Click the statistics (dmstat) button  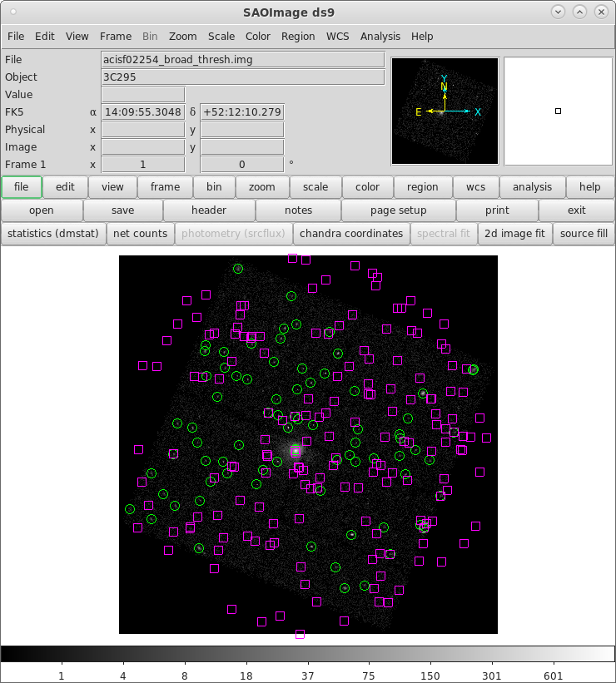53,234
